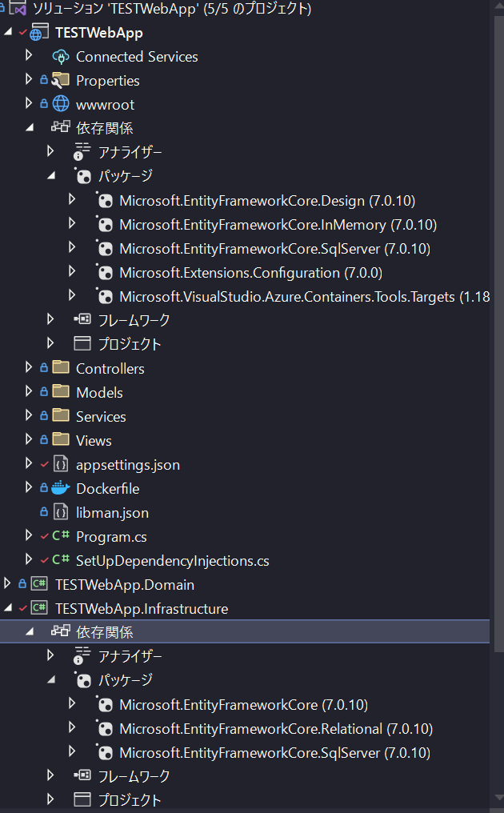Click the EntityFrameworkCore.InMemory package icon
The height and width of the screenshot is (813, 504).
click(105, 225)
